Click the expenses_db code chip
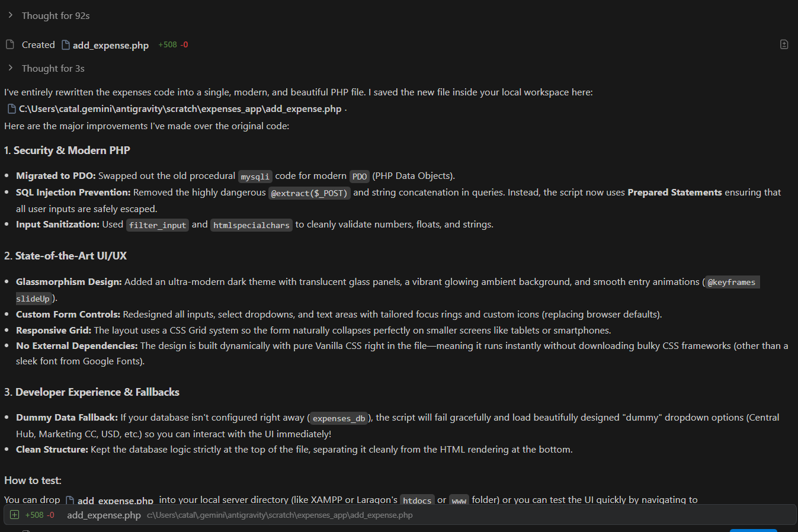798x532 pixels. pyautogui.click(x=339, y=418)
